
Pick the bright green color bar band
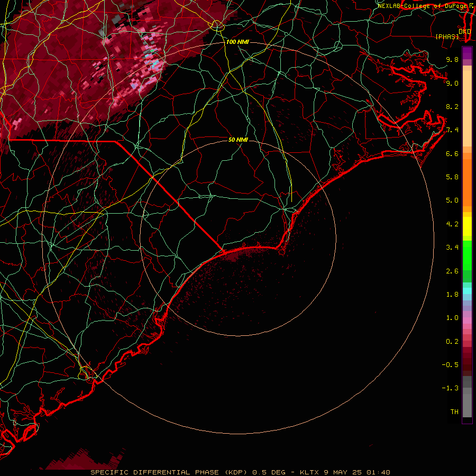[467, 255]
